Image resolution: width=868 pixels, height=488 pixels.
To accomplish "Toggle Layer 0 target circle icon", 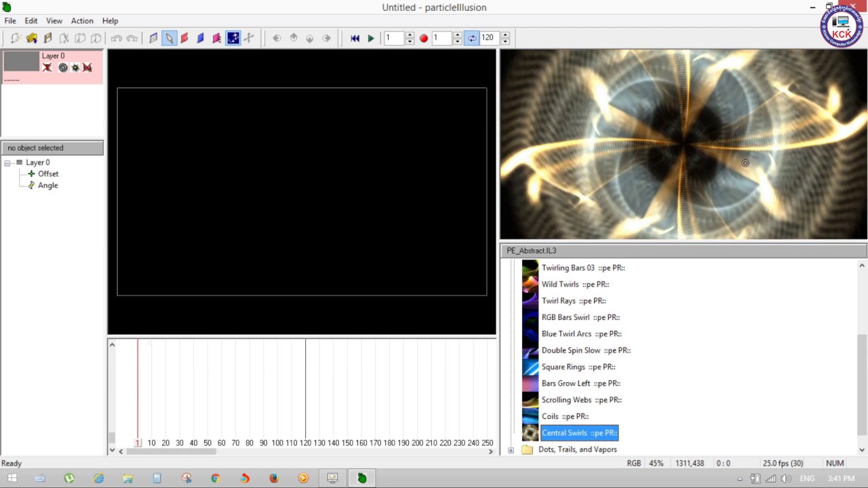I will click(x=63, y=68).
